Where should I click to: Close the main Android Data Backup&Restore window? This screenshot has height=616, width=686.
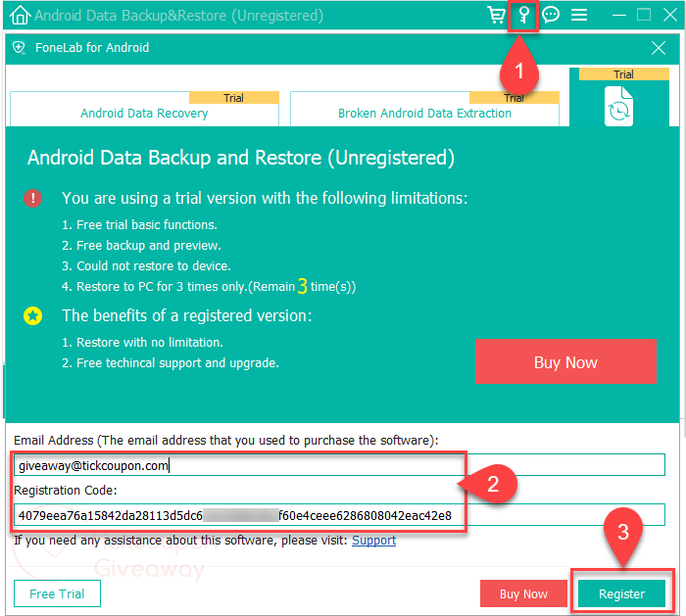[x=669, y=15]
